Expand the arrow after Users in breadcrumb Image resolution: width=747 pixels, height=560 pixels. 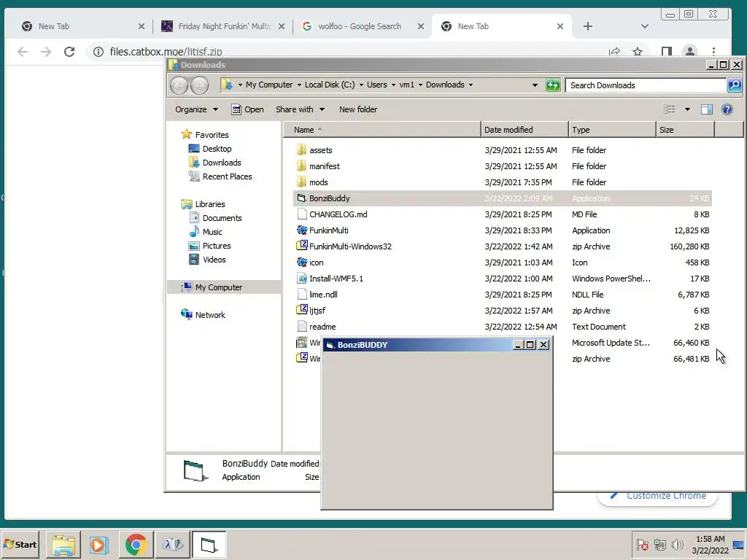(x=393, y=85)
